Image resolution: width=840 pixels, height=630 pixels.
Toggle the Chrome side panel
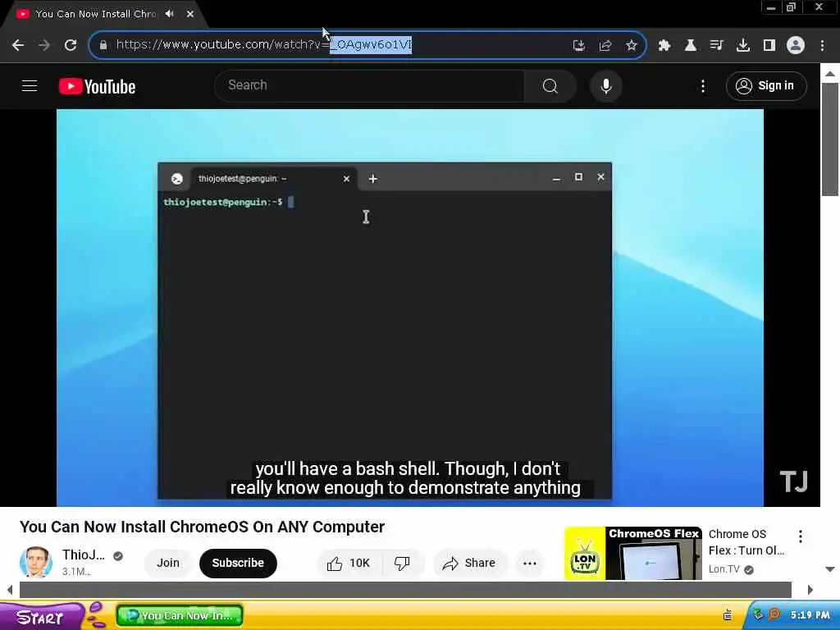point(769,45)
